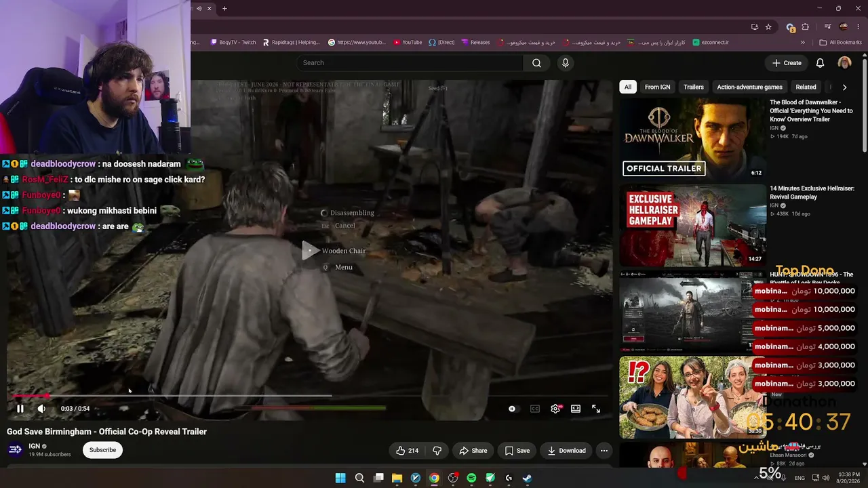The height and width of the screenshot is (488, 868).
Task: Mute the video with the speaker icon
Action: (41, 409)
